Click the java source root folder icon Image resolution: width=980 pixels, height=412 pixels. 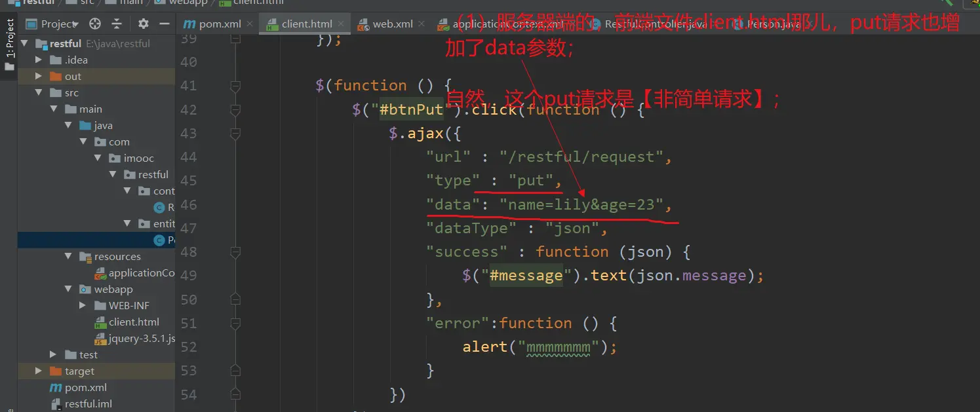[85, 126]
